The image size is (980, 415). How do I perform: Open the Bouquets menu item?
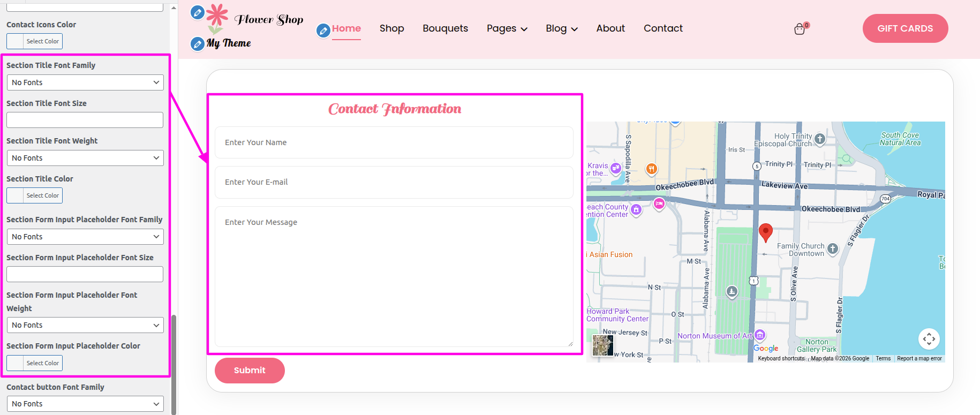point(445,28)
